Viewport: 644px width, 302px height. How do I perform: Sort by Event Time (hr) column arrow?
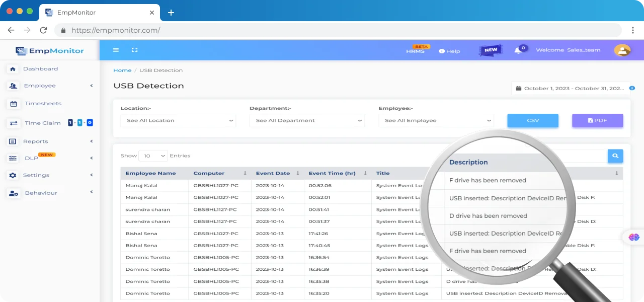pyautogui.click(x=365, y=173)
